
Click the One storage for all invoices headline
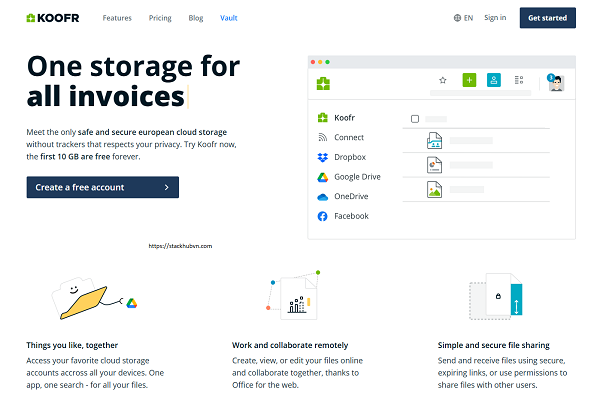pyautogui.click(x=133, y=81)
